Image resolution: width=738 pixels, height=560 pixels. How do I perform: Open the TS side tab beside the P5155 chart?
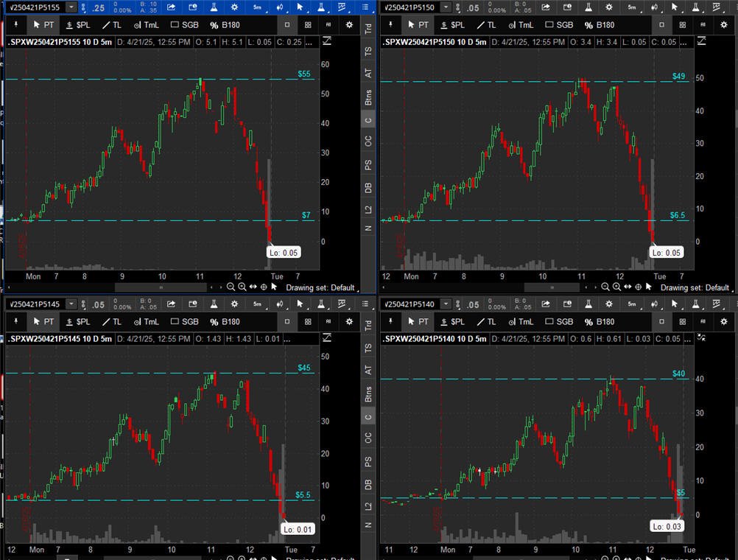coord(368,52)
